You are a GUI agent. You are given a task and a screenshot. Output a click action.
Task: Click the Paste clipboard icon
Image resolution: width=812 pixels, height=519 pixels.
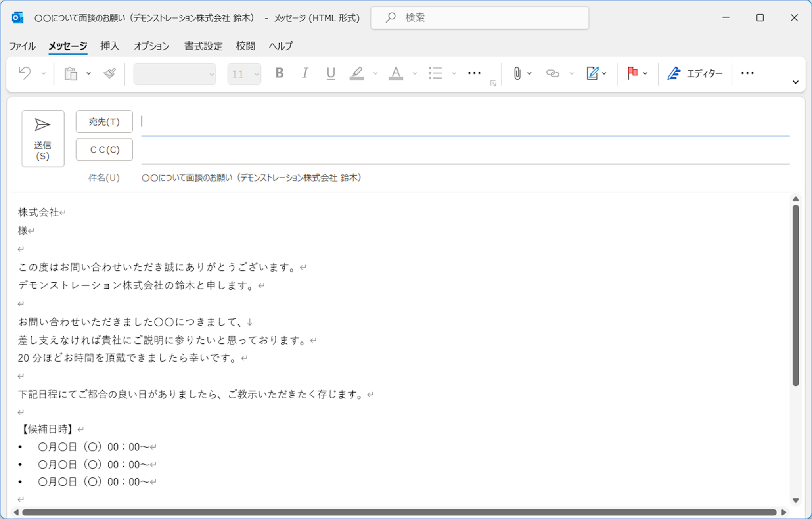click(x=71, y=73)
